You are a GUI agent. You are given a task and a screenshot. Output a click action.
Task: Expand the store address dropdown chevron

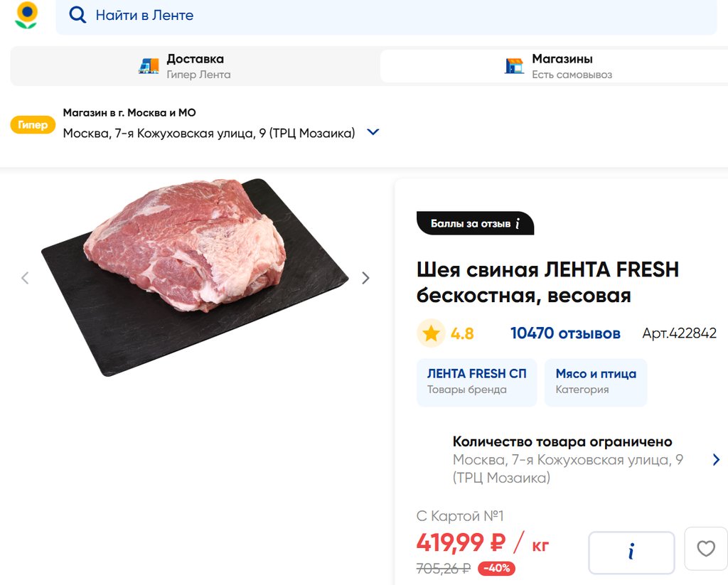click(x=373, y=132)
